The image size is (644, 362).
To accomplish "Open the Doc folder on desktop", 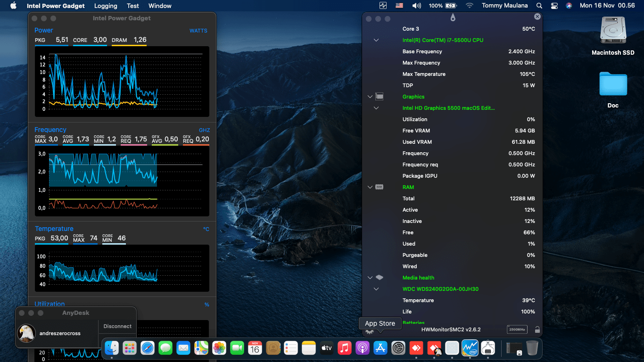I will [613, 85].
